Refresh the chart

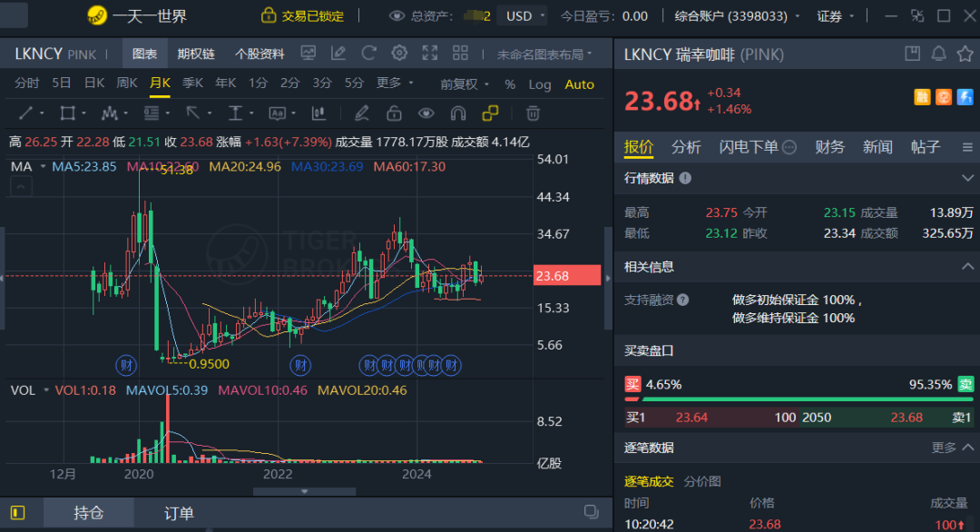click(368, 54)
